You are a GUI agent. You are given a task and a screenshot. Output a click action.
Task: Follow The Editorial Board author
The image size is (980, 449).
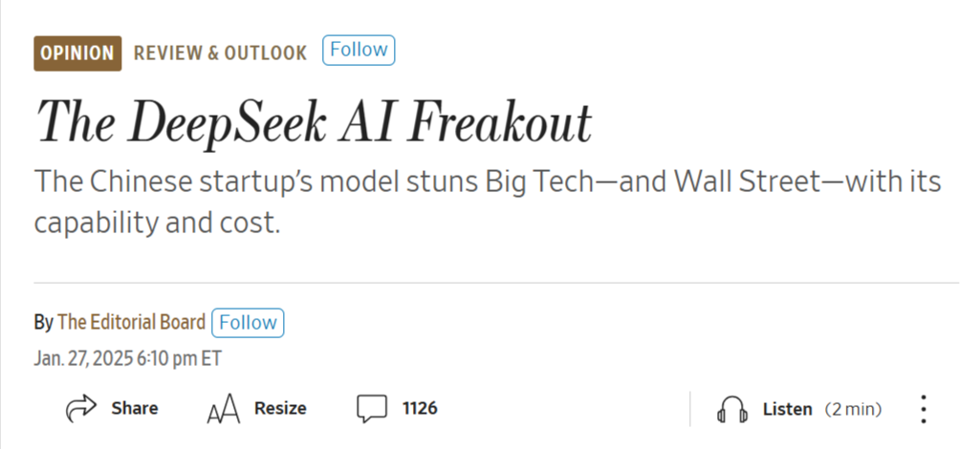click(248, 323)
